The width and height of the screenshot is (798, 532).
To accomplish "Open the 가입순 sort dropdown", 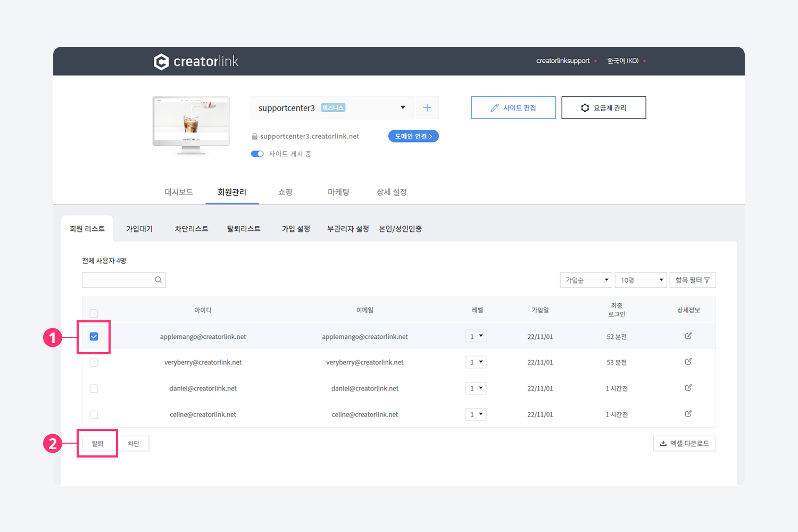I will coord(586,280).
